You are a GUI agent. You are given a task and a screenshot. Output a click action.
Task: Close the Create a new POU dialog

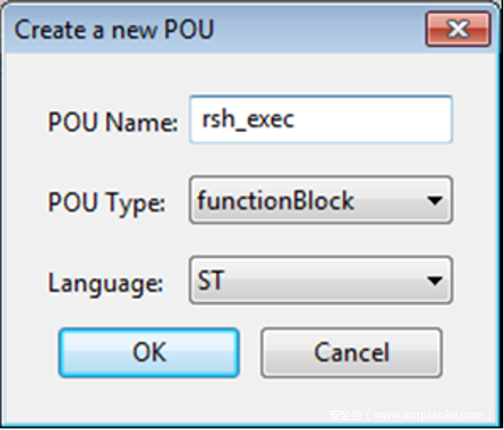(x=457, y=31)
